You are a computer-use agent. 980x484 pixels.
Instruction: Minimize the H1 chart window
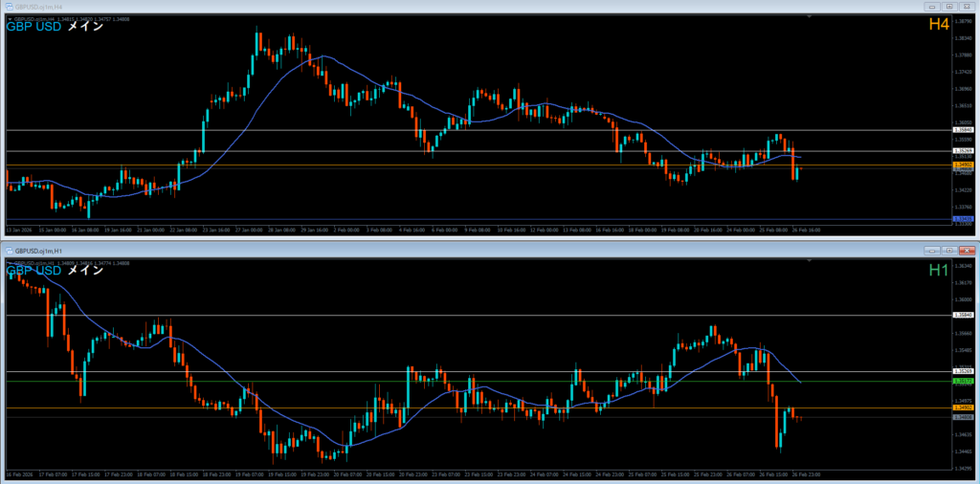click(x=930, y=250)
